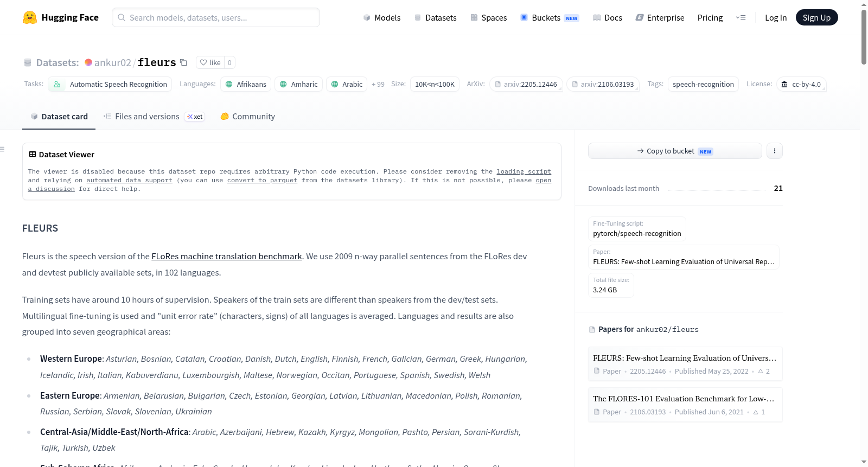Viewport: 868px width, 467px height.
Task: View the Pricing page
Action: pos(710,17)
